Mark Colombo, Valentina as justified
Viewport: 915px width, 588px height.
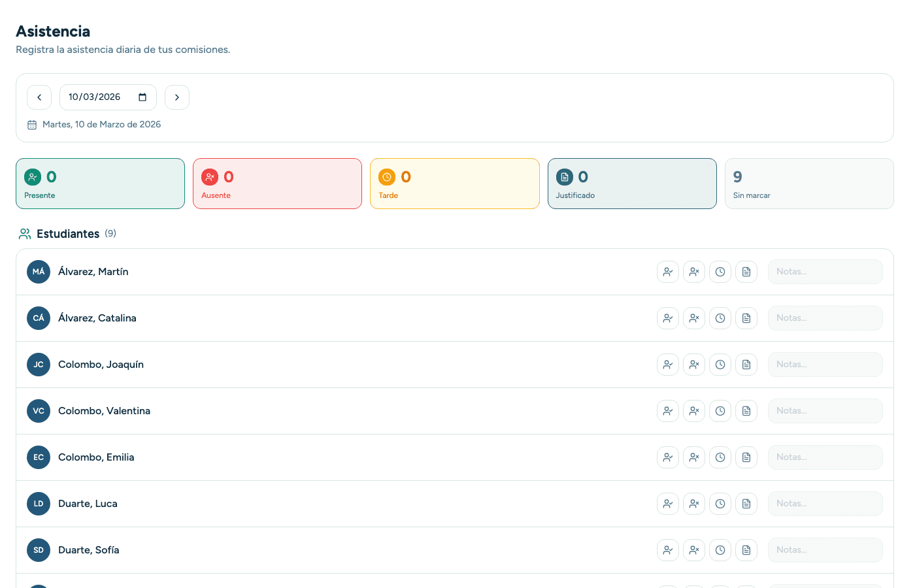click(746, 411)
